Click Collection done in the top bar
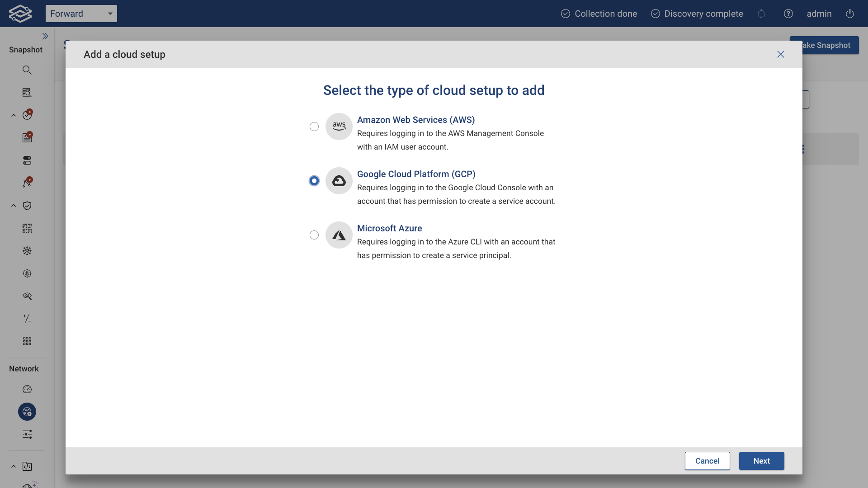 pos(599,14)
